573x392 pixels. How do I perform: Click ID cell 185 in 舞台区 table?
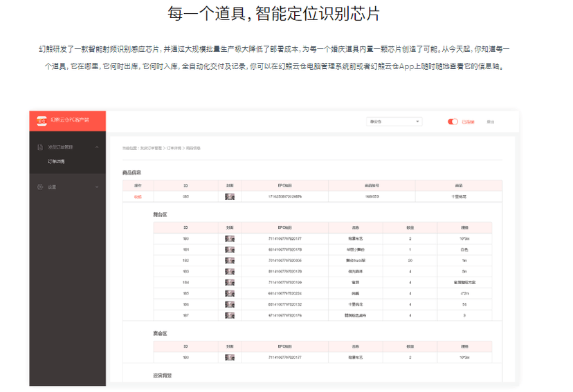185,293
